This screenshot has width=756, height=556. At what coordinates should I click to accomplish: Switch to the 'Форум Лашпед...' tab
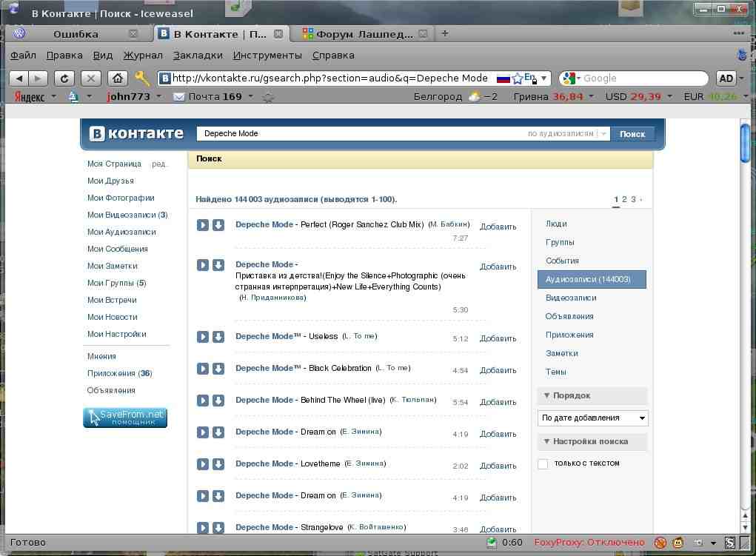click(364, 34)
